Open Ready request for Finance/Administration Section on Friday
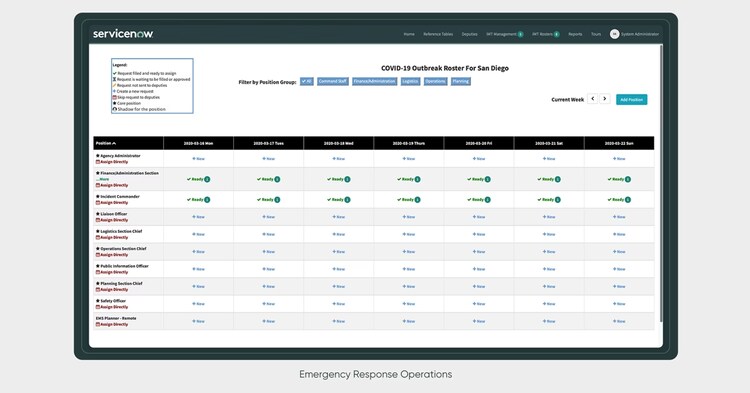Image resolution: width=750 pixels, height=393 pixels. pos(479,179)
